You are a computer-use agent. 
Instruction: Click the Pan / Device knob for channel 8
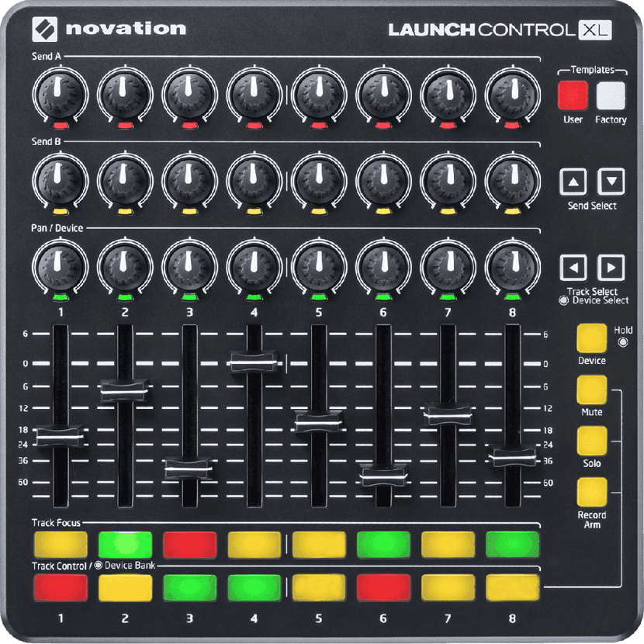pyautogui.click(x=513, y=268)
